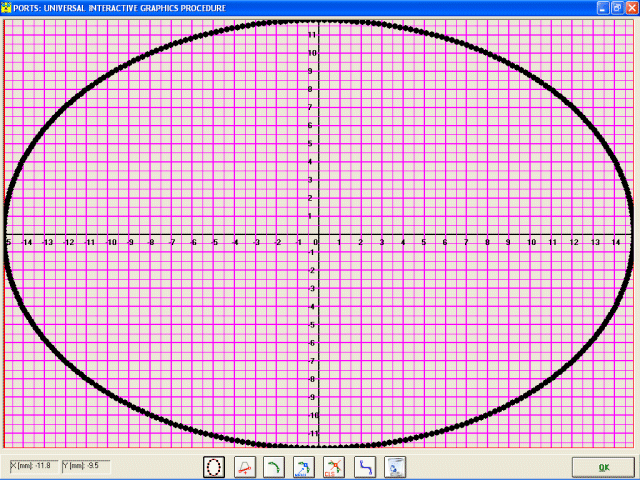Click the x-axis label 12

(x=574, y=242)
